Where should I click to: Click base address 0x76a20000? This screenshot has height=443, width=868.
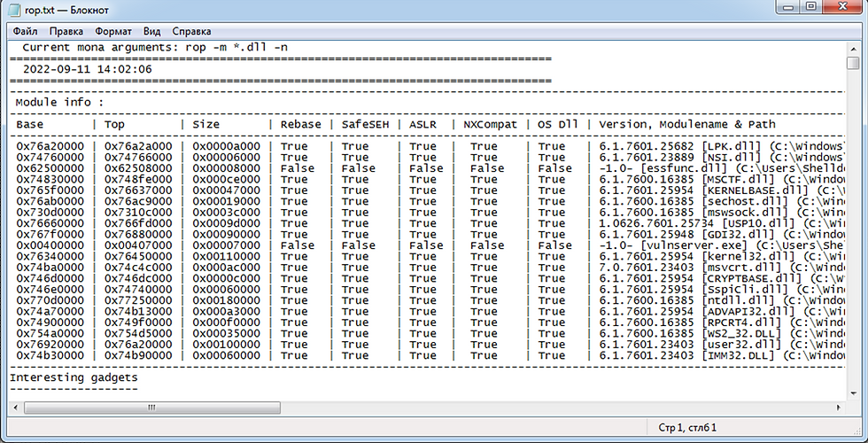click(x=50, y=146)
